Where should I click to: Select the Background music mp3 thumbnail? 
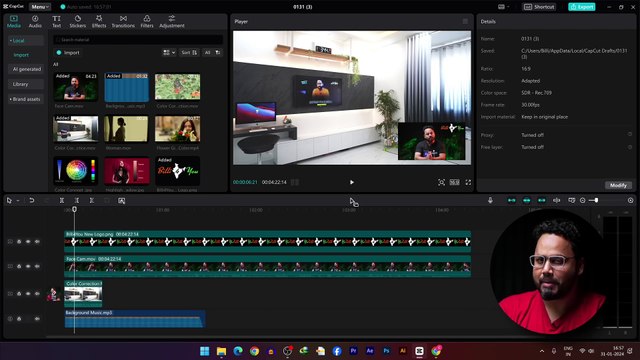tap(127, 87)
